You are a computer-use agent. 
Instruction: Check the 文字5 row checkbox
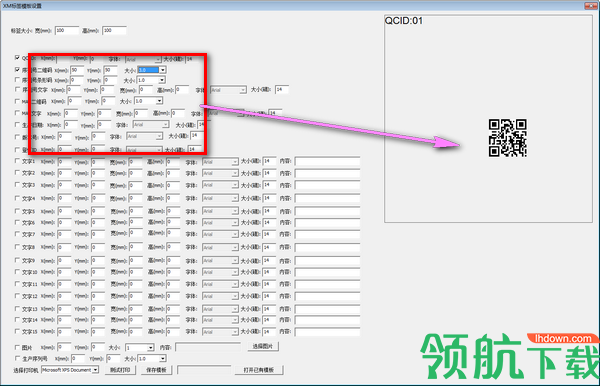click(x=17, y=211)
